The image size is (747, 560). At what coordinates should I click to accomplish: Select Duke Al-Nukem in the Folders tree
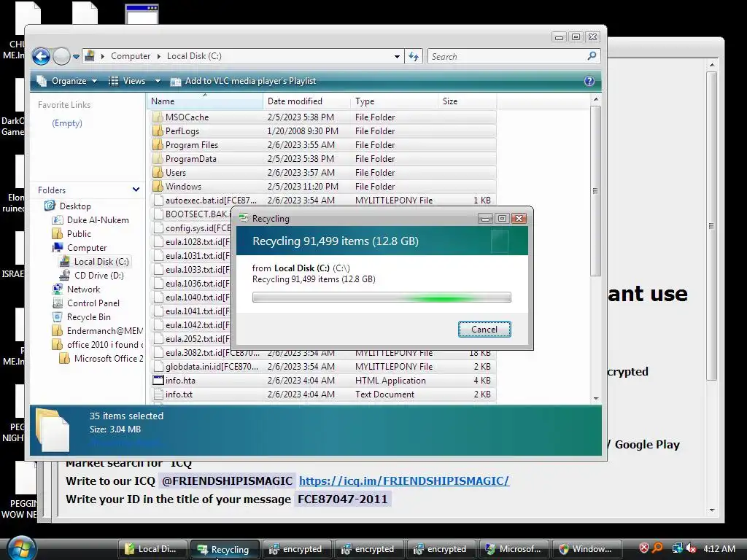coord(98,219)
